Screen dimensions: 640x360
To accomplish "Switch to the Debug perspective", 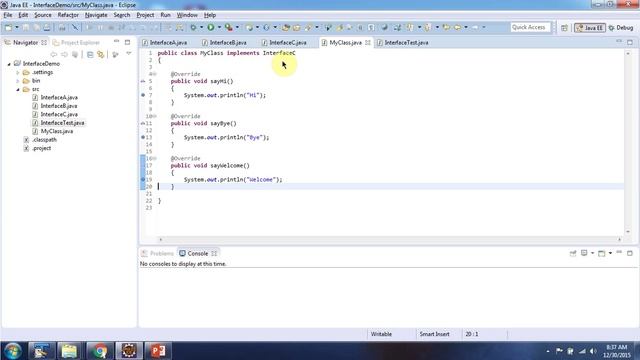I will coord(621,28).
